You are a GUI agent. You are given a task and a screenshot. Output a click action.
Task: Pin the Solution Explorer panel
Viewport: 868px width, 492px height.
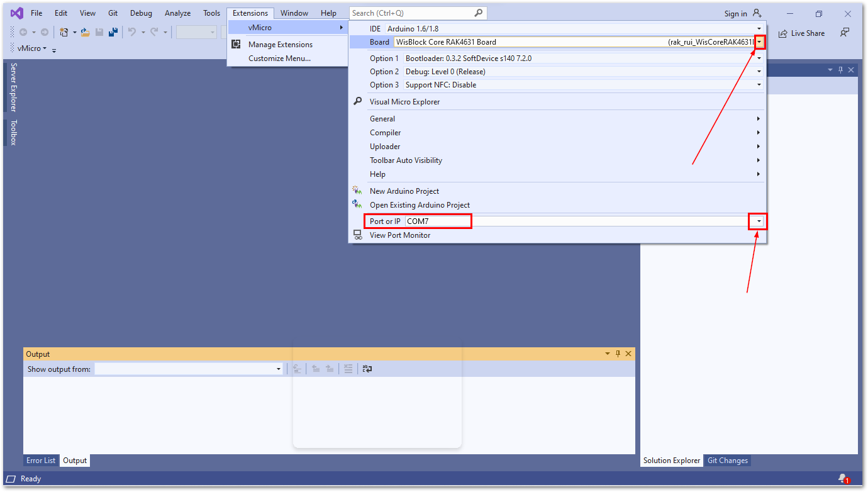tap(840, 70)
